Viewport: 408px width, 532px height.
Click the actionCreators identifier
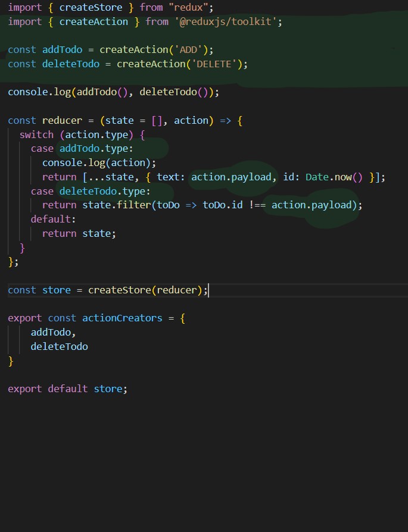click(122, 318)
